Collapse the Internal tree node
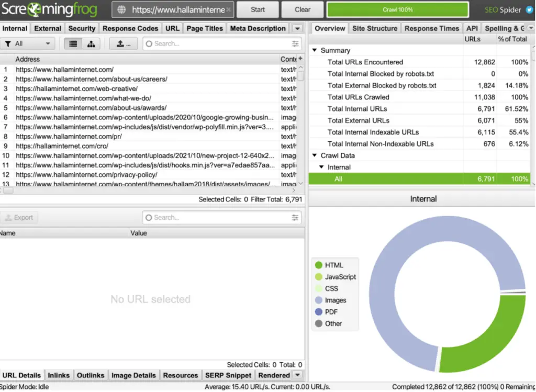 (x=321, y=167)
